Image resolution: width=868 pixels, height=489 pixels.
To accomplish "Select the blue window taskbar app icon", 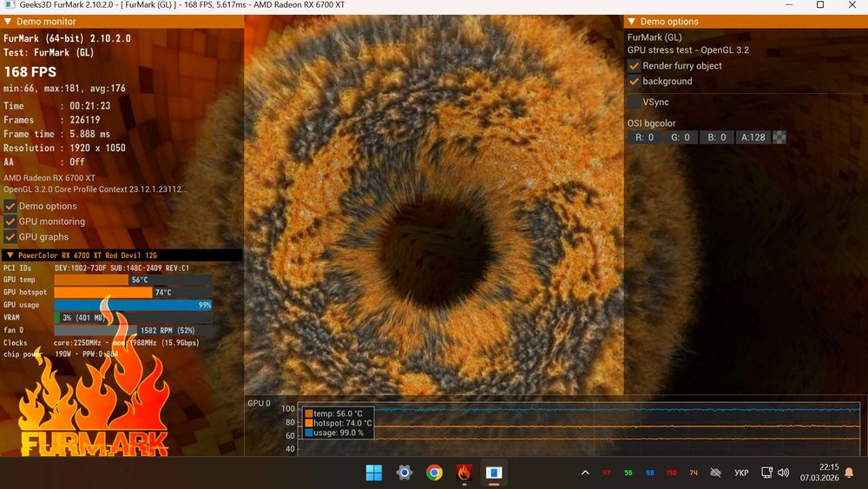I will 494,472.
